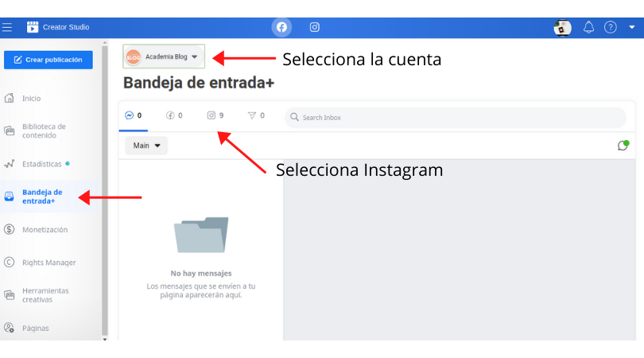Click the Biblioteca de contenido icon
The width and height of the screenshot is (644, 358).
[10, 130]
